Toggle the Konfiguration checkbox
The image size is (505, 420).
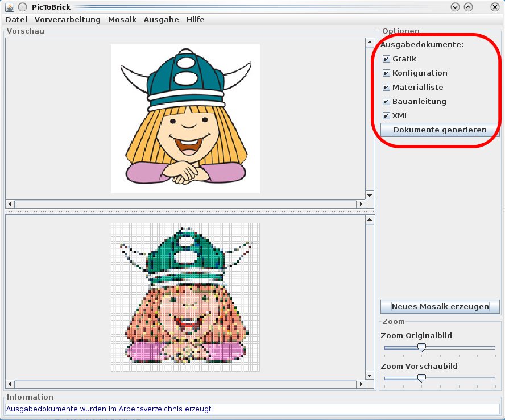point(386,73)
